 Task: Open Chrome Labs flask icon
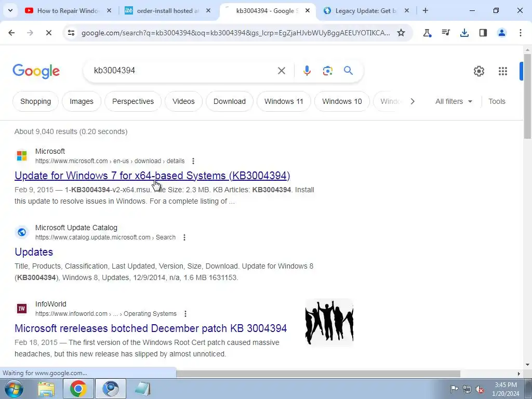point(427,33)
